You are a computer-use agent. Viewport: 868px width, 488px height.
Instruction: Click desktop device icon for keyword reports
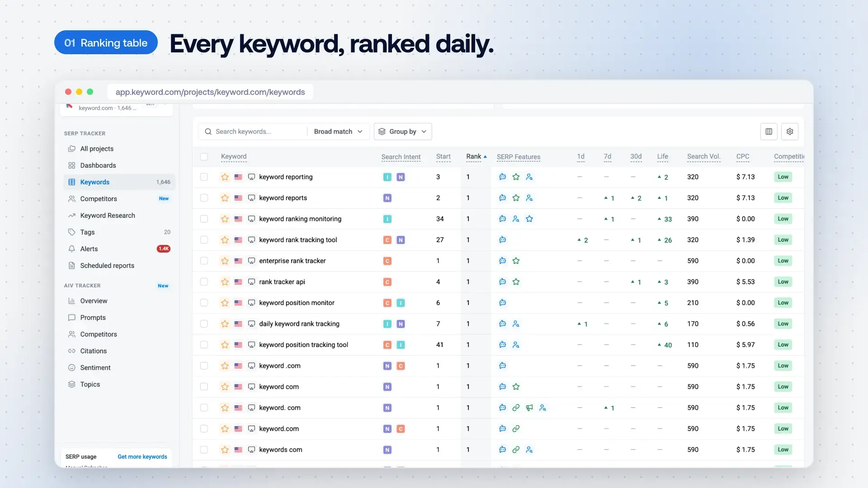pos(251,198)
